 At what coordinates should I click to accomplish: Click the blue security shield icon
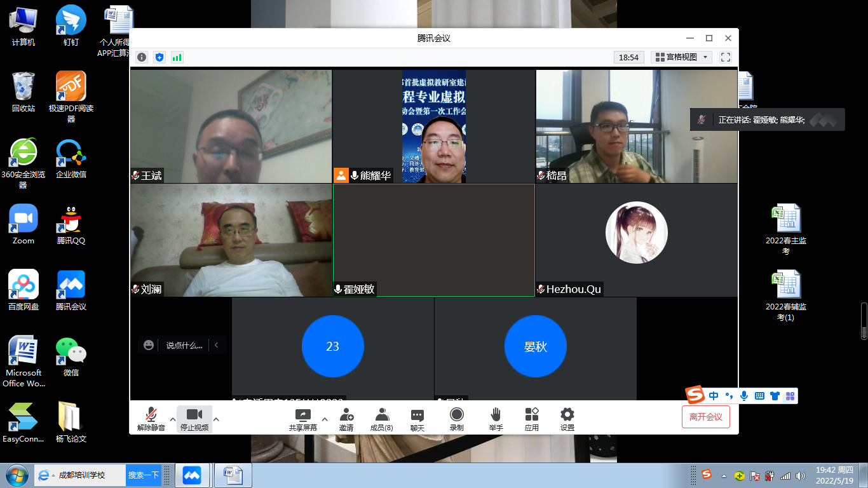click(159, 57)
